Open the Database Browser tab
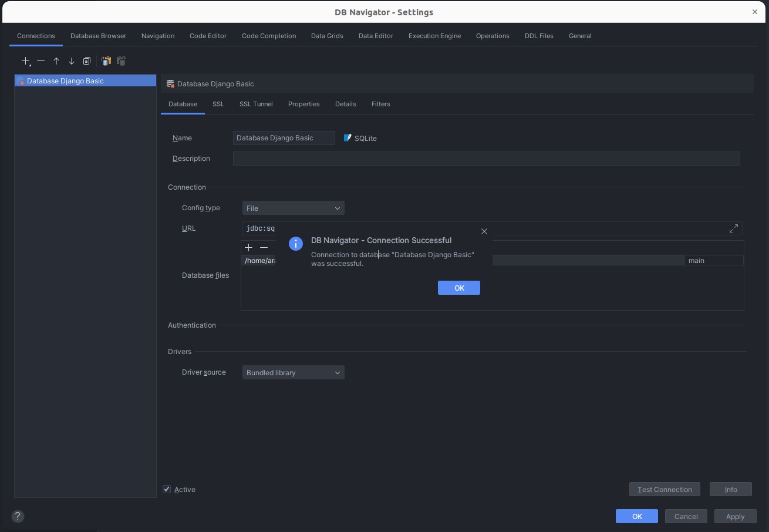Image resolution: width=769 pixels, height=532 pixels. (98, 36)
